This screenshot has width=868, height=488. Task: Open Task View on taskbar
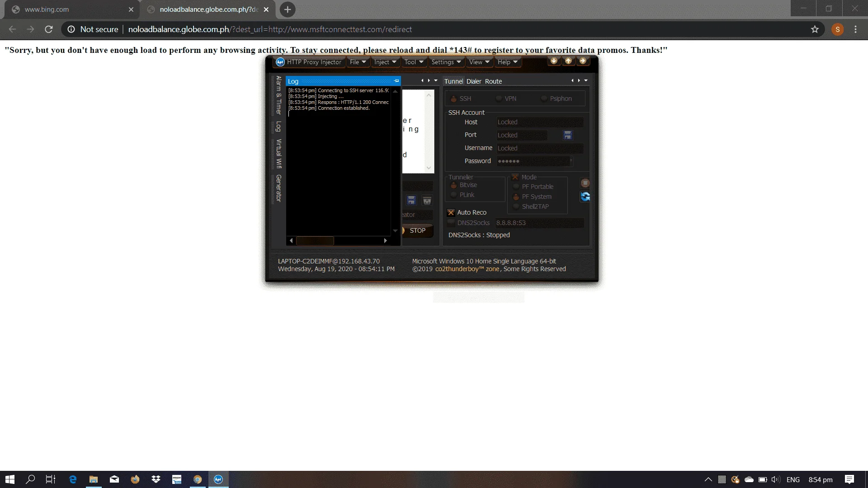[51, 479]
